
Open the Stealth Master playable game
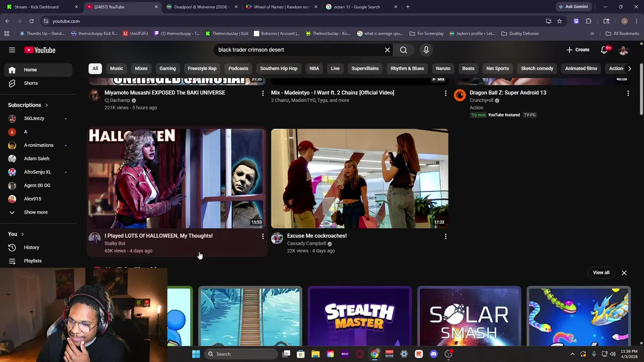pyautogui.click(x=360, y=316)
